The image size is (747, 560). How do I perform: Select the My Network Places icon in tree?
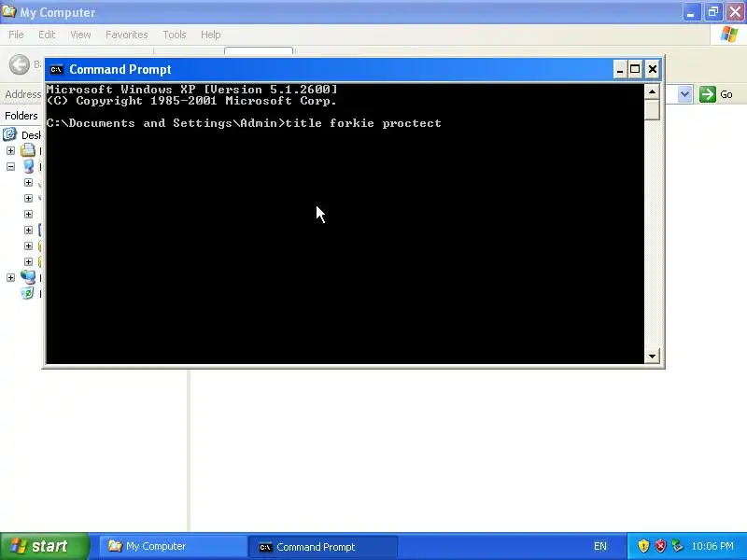coord(28,277)
